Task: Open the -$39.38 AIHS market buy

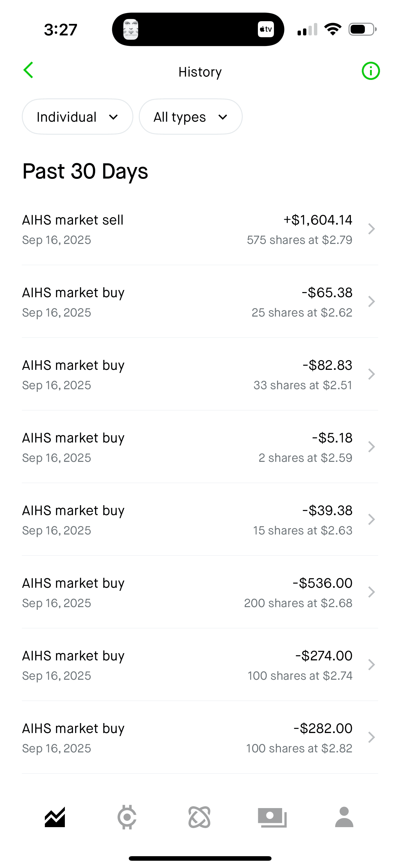Action: [x=200, y=520]
